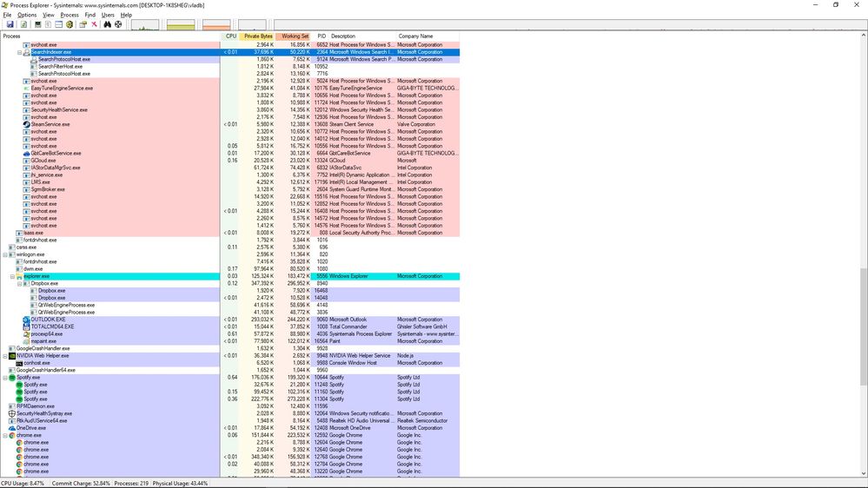Select the GoogleCrashHandler64.exe row
The image size is (868, 488).
[229, 370]
